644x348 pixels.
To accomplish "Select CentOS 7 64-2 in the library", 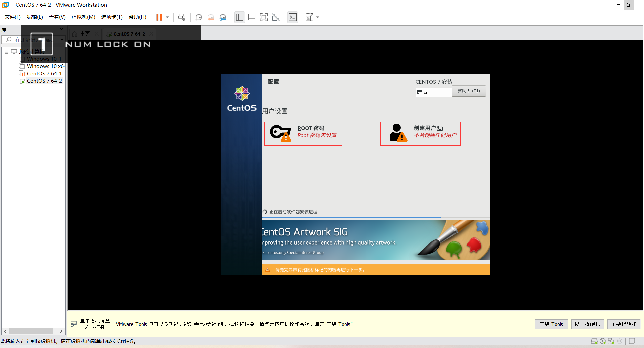I will 41,81.
